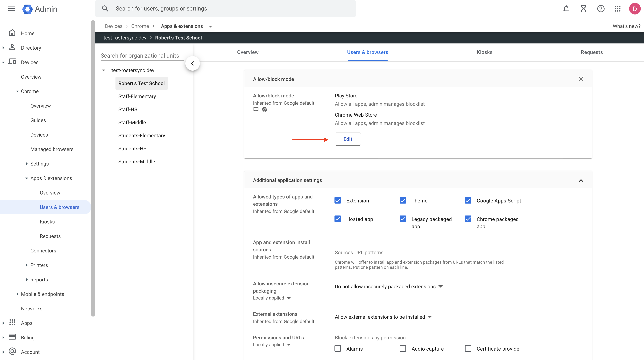Collapse the test-rostersync.dev tree node
This screenshot has width=644, height=360.
(x=104, y=70)
